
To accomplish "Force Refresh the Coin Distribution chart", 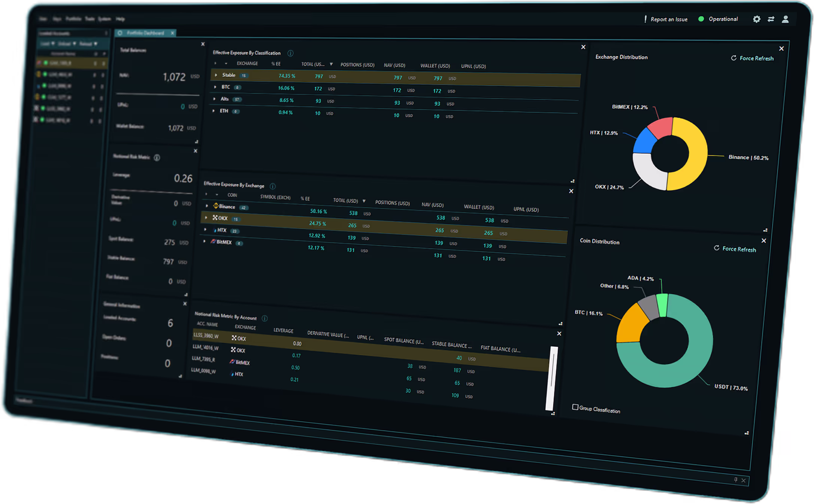I will click(735, 249).
